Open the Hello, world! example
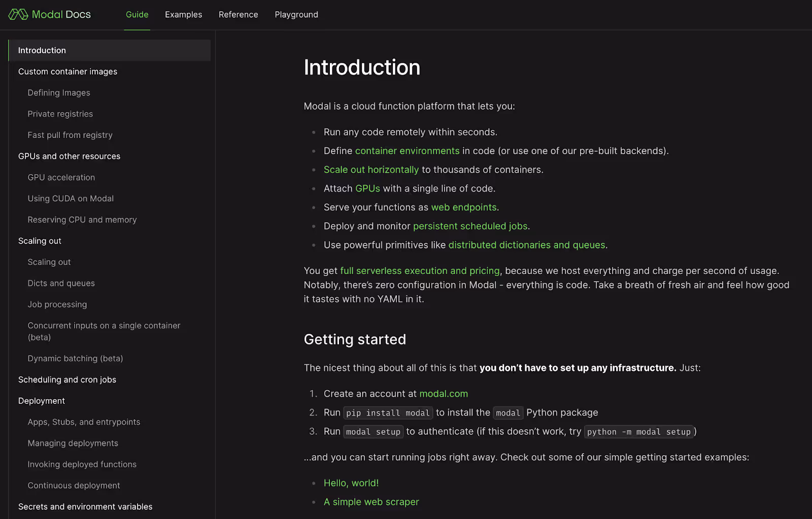Image resolution: width=812 pixels, height=519 pixels. point(351,483)
